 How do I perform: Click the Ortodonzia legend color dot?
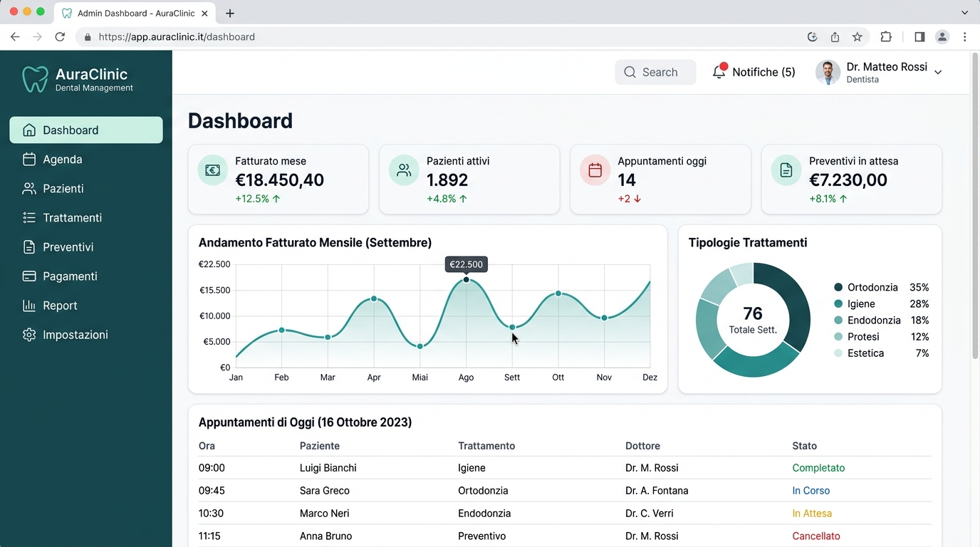[x=838, y=288]
